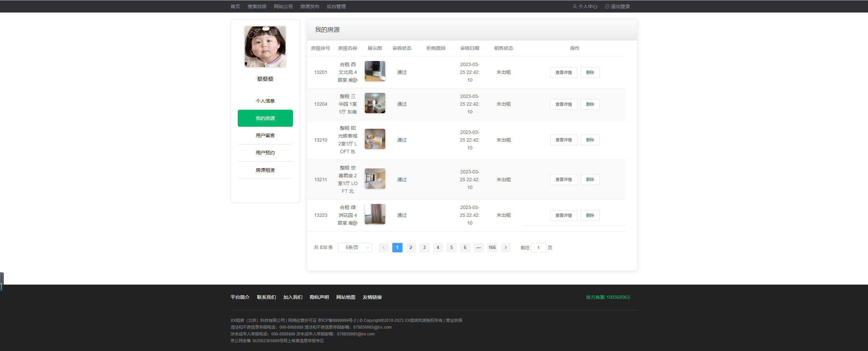Viewport: 868px width, 351px height.
Task: Open thumbnail image of listing 13223
Action: 375,214
